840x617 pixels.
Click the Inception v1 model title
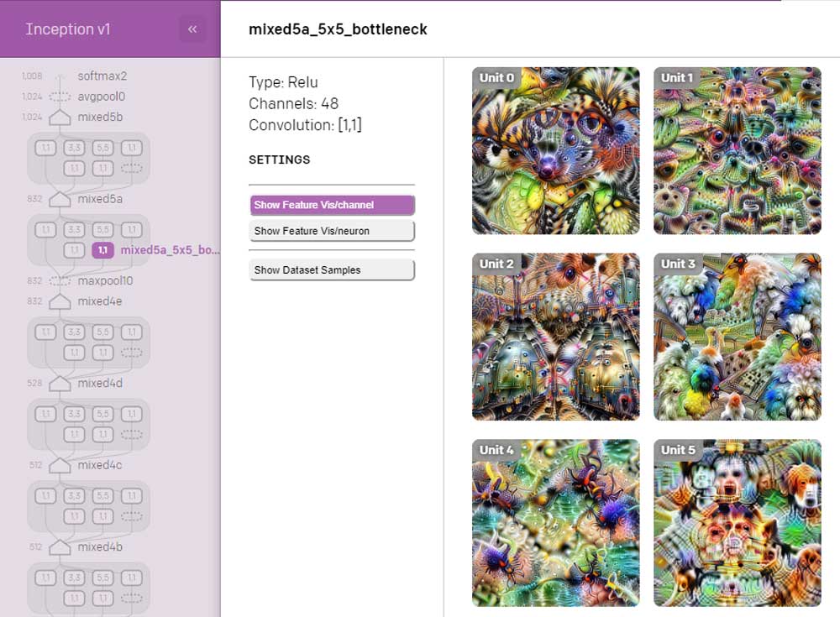click(68, 29)
